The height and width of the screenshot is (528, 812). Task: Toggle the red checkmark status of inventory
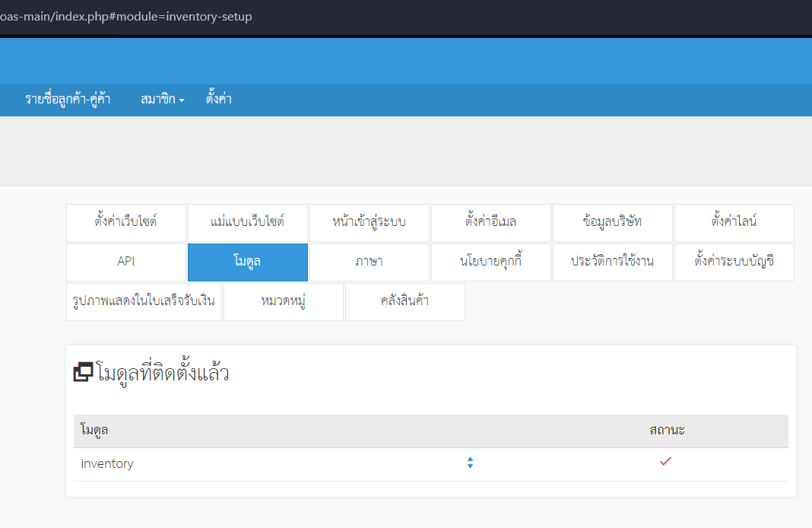coord(665,461)
